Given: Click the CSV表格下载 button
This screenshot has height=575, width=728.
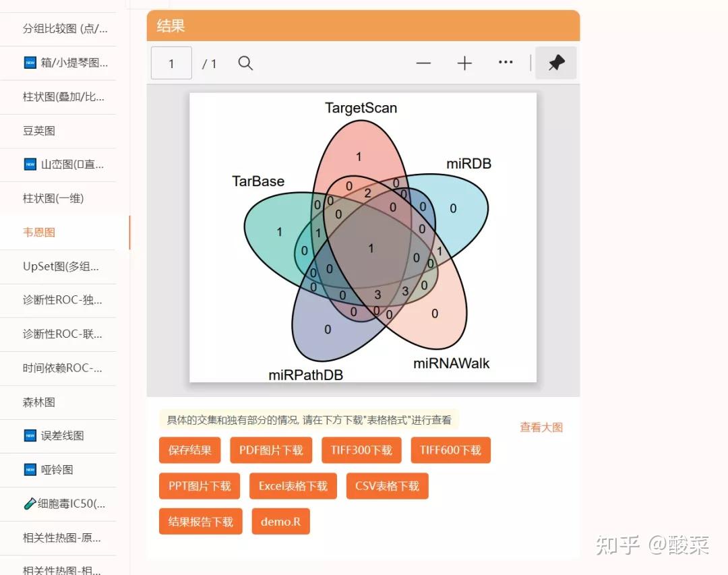Looking at the screenshot, I should [x=387, y=486].
